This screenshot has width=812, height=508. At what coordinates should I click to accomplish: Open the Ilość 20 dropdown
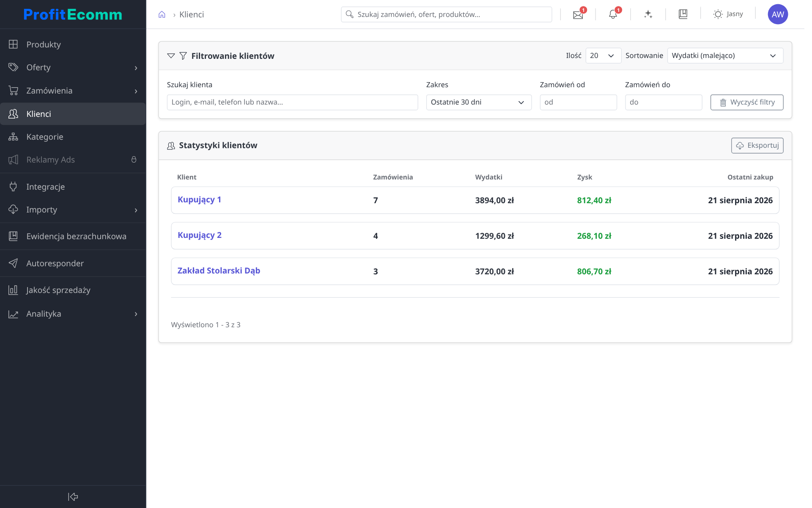603,56
